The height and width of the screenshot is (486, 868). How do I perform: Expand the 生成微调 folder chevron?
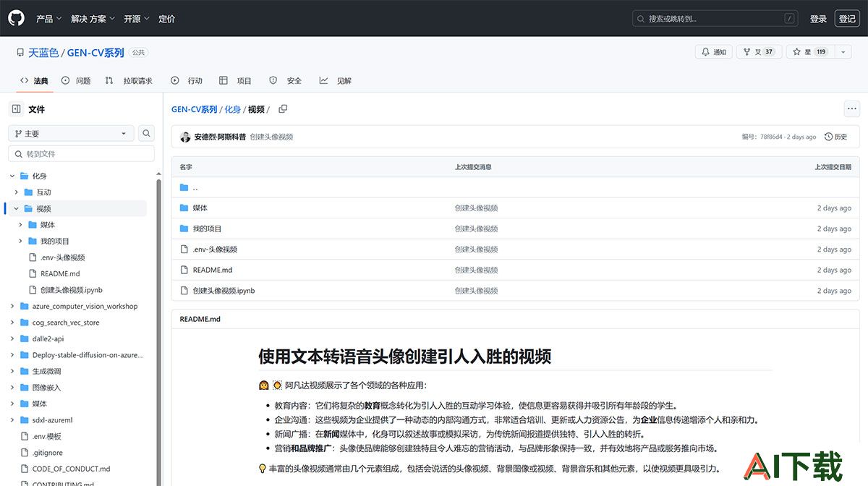(x=12, y=371)
